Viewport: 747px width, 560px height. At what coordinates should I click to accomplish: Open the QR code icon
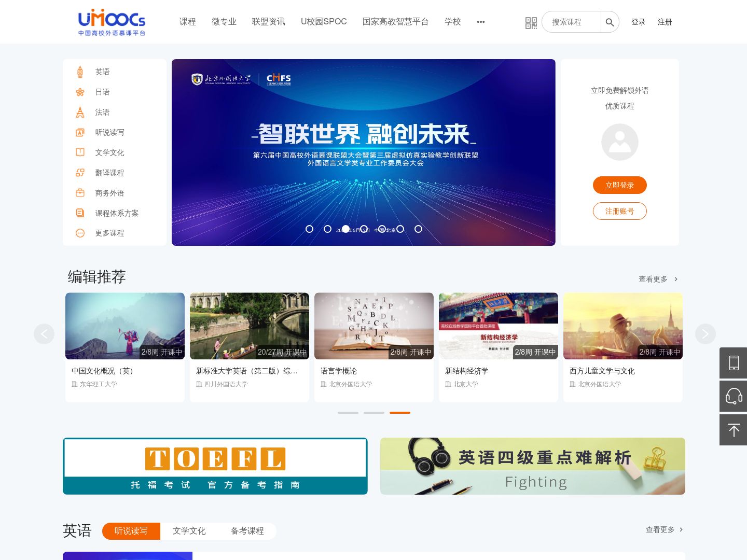click(531, 23)
